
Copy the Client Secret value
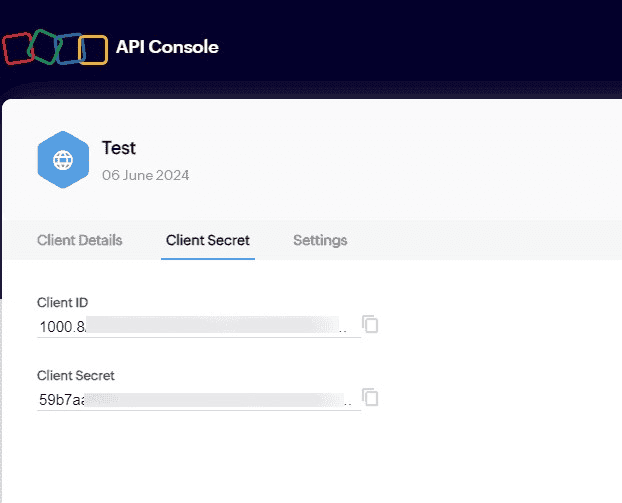(370, 397)
